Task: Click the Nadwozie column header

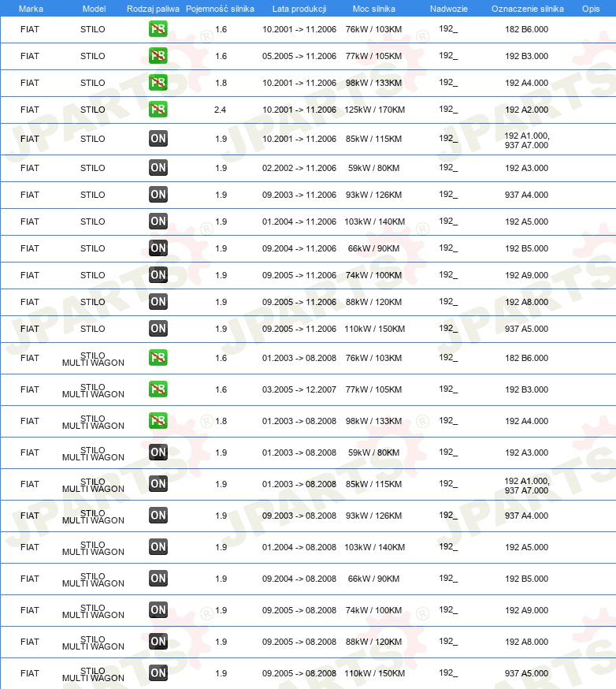Action: tap(449, 9)
